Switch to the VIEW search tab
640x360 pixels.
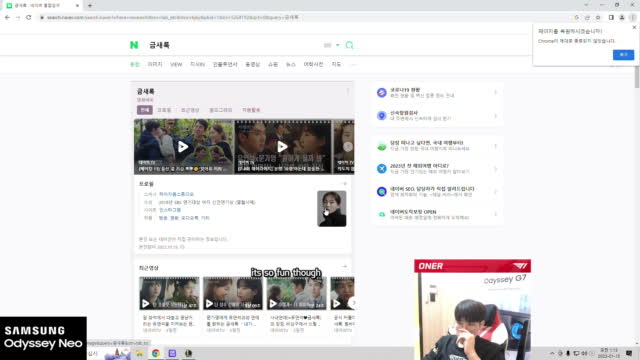[x=176, y=64]
